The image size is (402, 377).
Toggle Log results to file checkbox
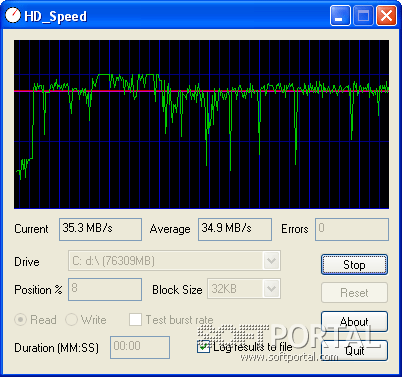point(203,347)
